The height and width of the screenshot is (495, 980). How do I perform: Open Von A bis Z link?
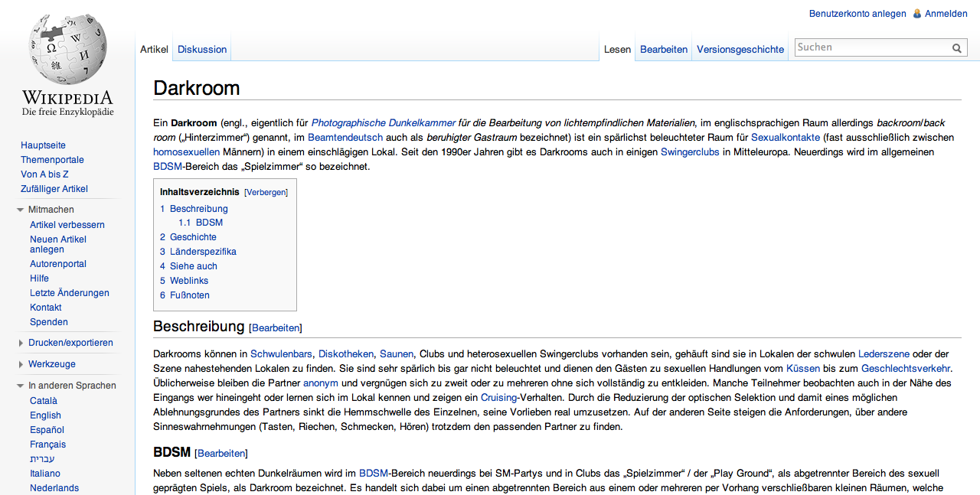44,174
